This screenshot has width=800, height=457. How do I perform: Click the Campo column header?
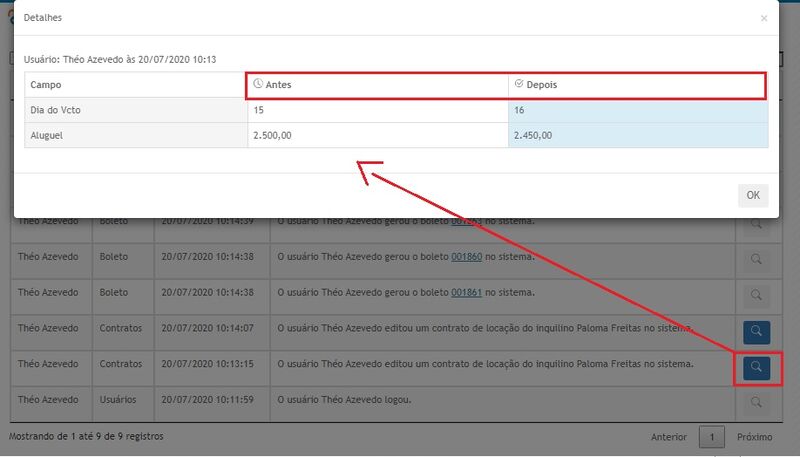[46, 85]
